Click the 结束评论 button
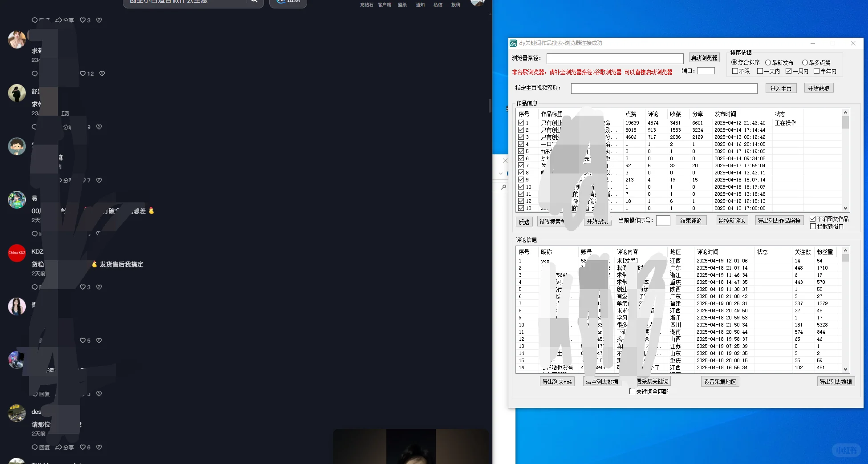The image size is (868, 464). tap(691, 221)
